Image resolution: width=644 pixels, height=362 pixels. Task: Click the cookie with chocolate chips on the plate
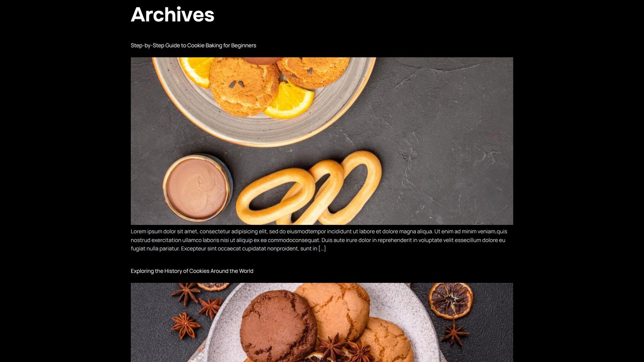pyautogui.click(x=243, y=87)
